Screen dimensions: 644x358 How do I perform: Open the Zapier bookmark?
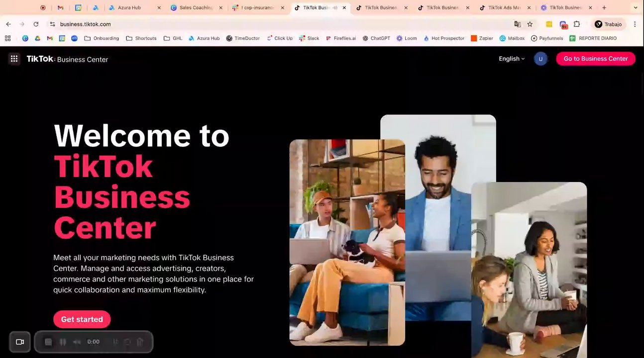point(482,38)
